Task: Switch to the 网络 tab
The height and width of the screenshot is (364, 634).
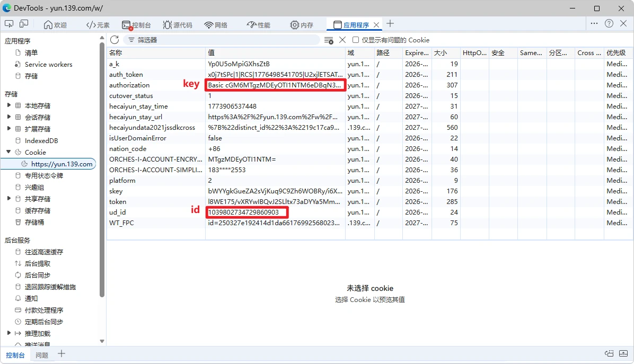Action: 216,25
